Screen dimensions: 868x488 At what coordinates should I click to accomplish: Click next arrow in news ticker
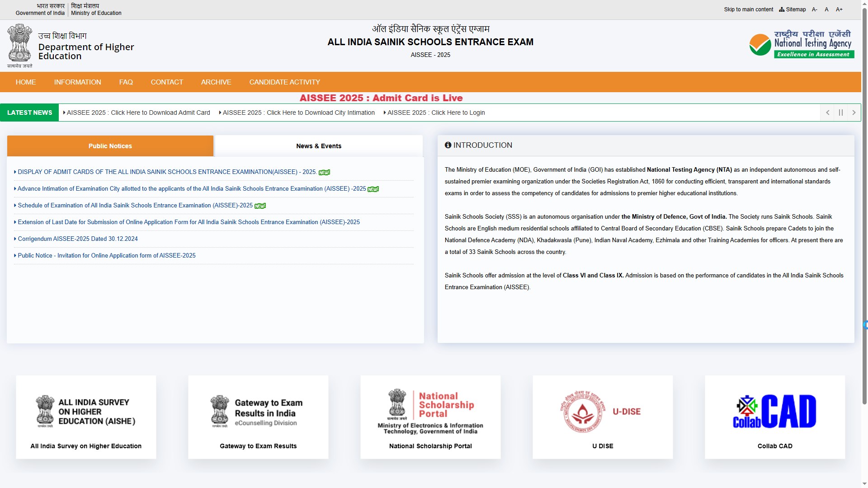[854, 113]
